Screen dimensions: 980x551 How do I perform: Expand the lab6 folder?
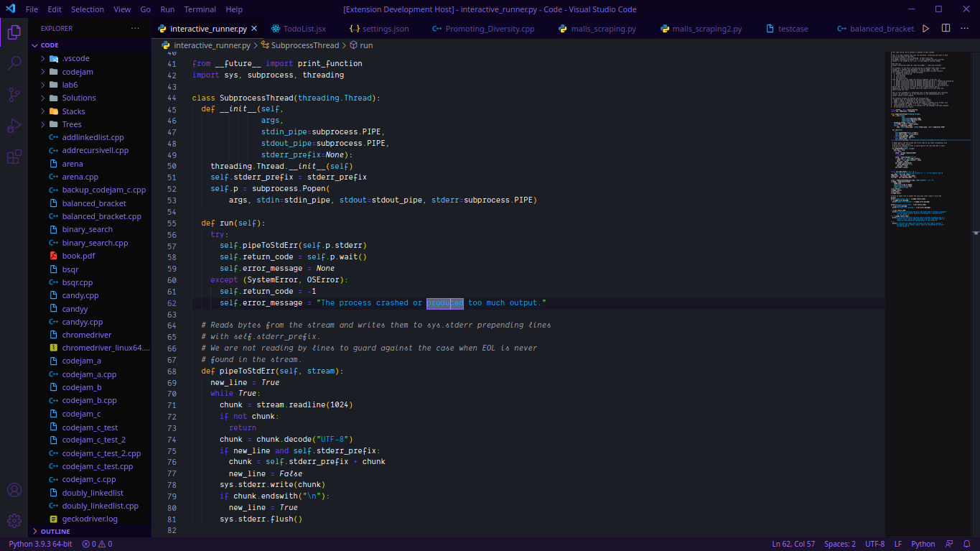click(70, 85)
